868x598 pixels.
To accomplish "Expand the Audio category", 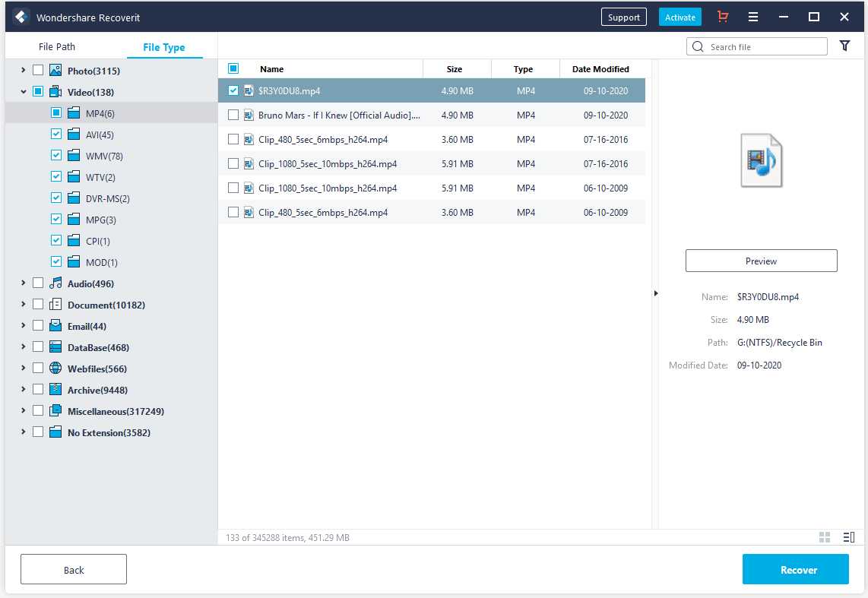I will [x=23, y=283].
